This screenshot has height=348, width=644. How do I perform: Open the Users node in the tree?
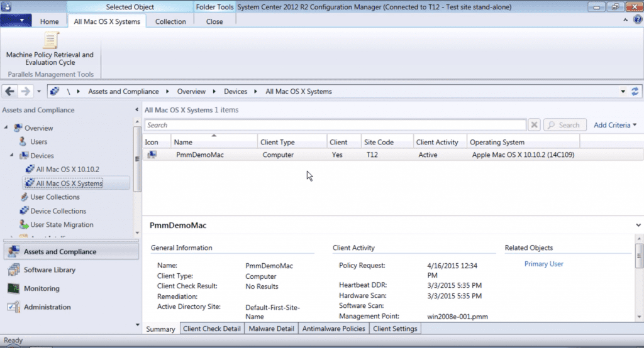pos(38,141)
